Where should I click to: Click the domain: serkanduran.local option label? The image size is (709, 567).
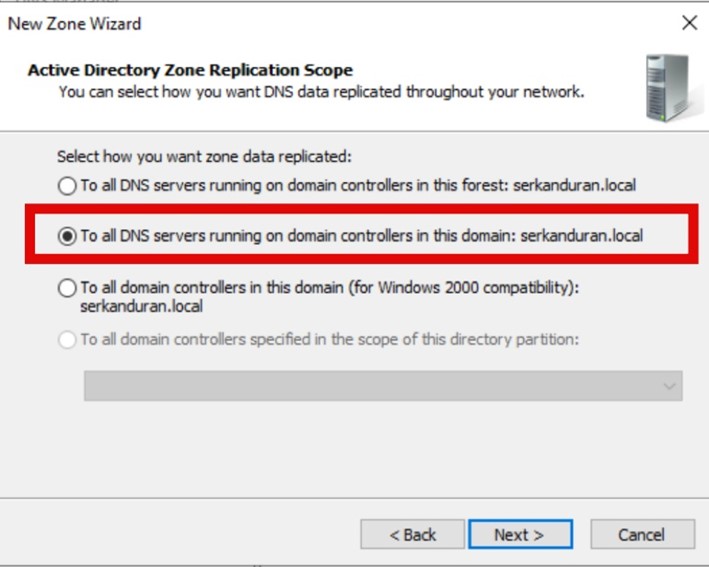(362, 236)
